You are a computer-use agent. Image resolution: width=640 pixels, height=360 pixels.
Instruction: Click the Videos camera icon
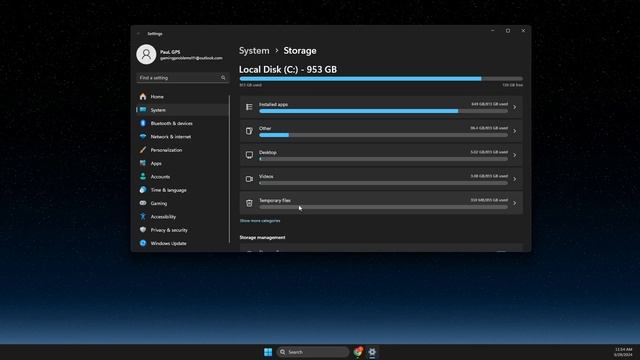[249, 179]
